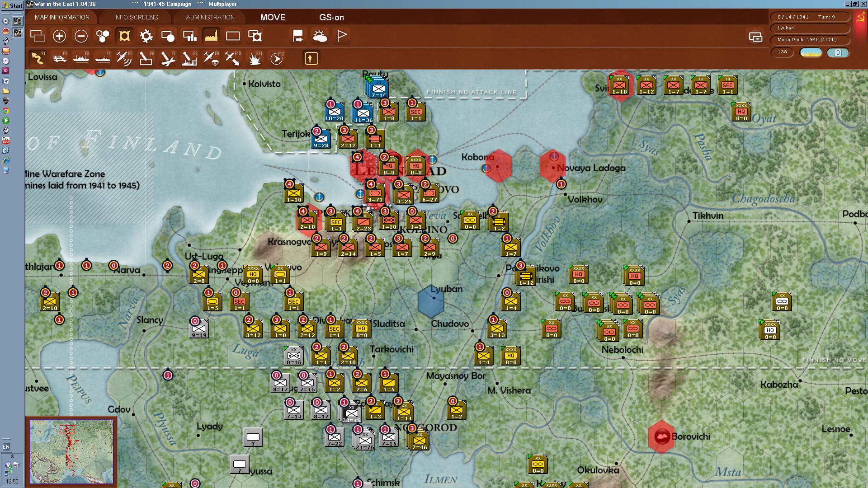The image size is (868, 488).
Task: Select the Soviet stack 7=46 near Novgorod
Action: [x=419, y=440]
